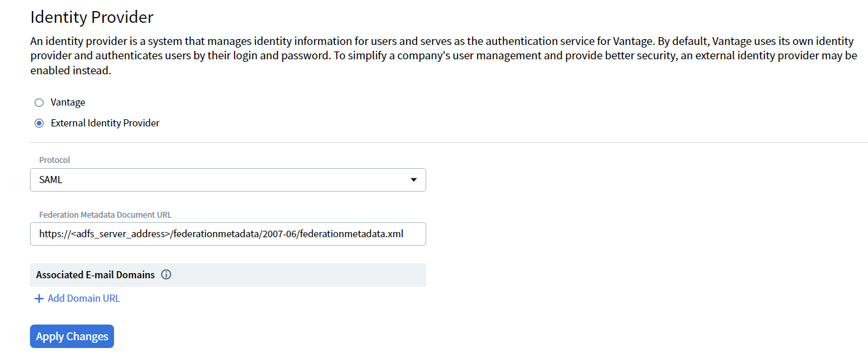The height and width of the screenshot is (363, 868).
Task: Click the Federation Metadata Document URL field
Action: click(228, 234)
